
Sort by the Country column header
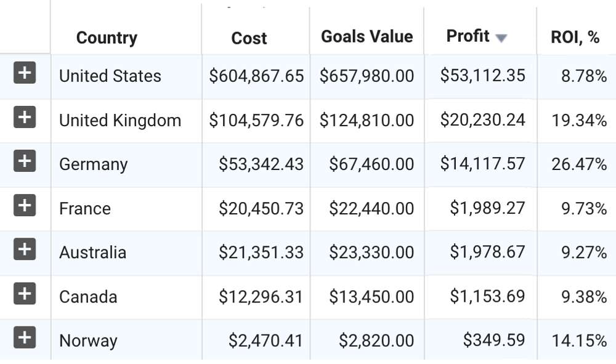(x=107, y=38)
